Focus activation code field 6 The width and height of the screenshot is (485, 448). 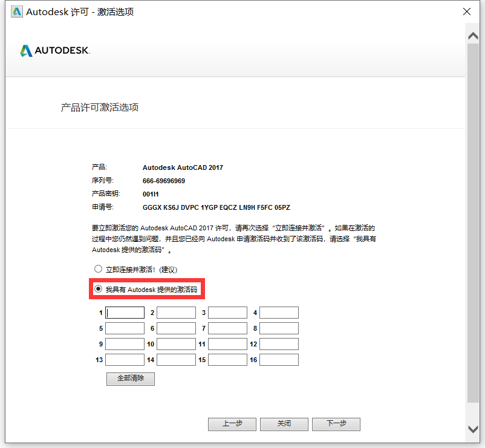coord(177,328)
